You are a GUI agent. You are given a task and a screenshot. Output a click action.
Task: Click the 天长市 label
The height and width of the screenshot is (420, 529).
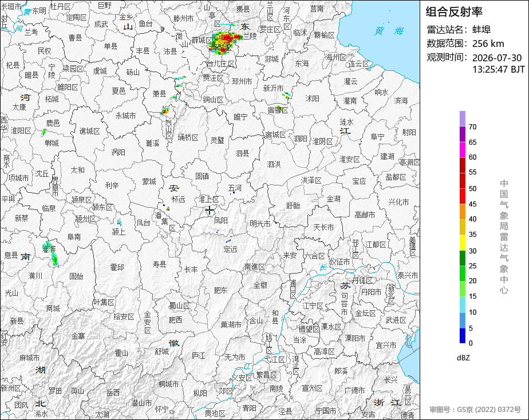click(323, 228)
